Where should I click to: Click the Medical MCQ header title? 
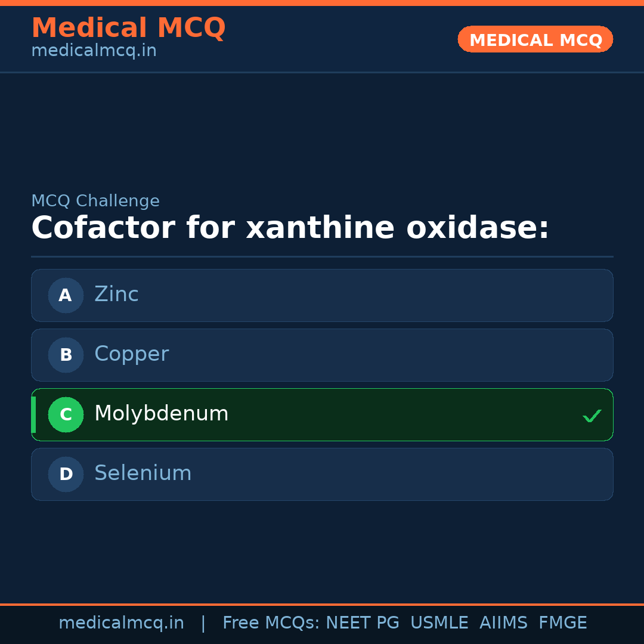coord(128,28)
